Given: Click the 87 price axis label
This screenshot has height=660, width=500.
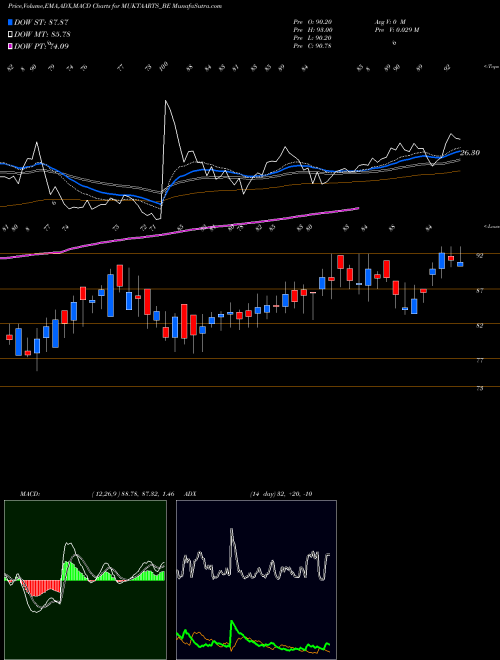Looking at the screenshot, I should pyautogui.click(x=479, y=290).
